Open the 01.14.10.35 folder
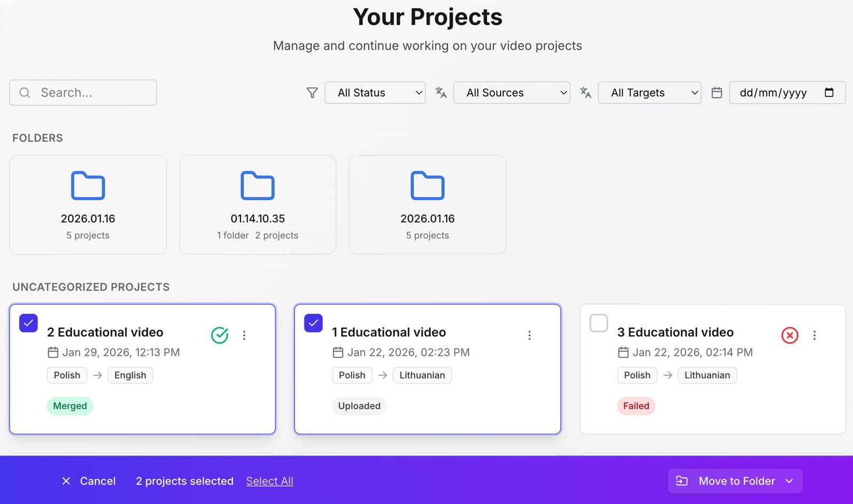The width and height of the screenshot is (853, 504). click(x=257, y=205)
